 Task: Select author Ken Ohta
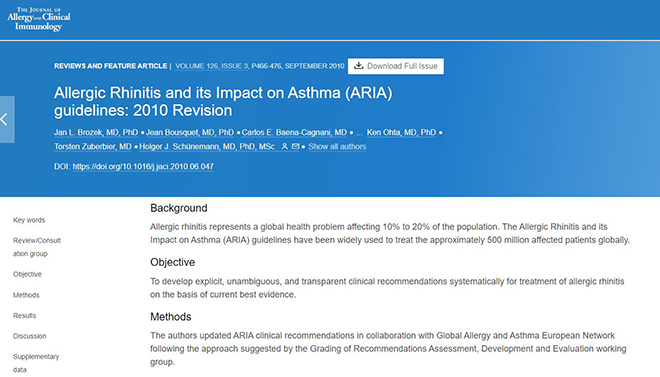click(401, 133)
